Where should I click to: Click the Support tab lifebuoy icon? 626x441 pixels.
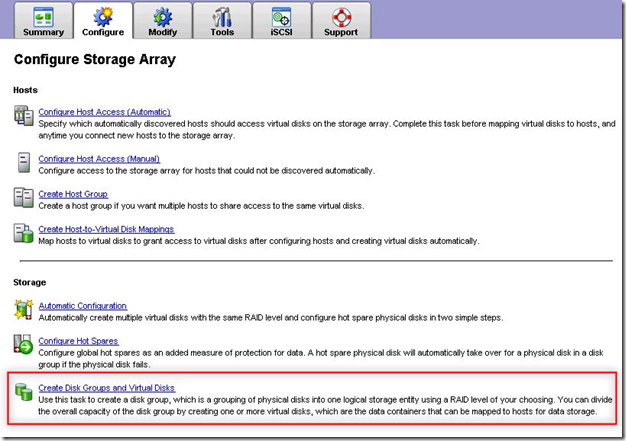coord(341,17)
